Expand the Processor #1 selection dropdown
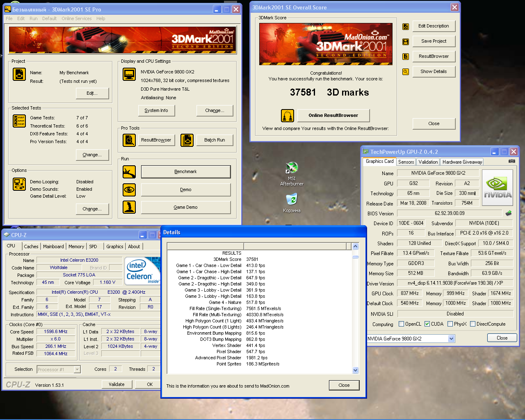The image size is (525, 420). (x=77, y=370)
